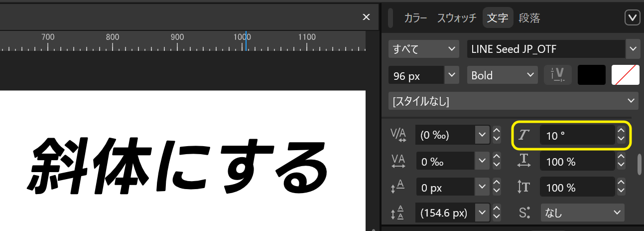Open the tracking value dropdown arrow
This screenshot has height=231, width=644.
[x=482, y=162]
